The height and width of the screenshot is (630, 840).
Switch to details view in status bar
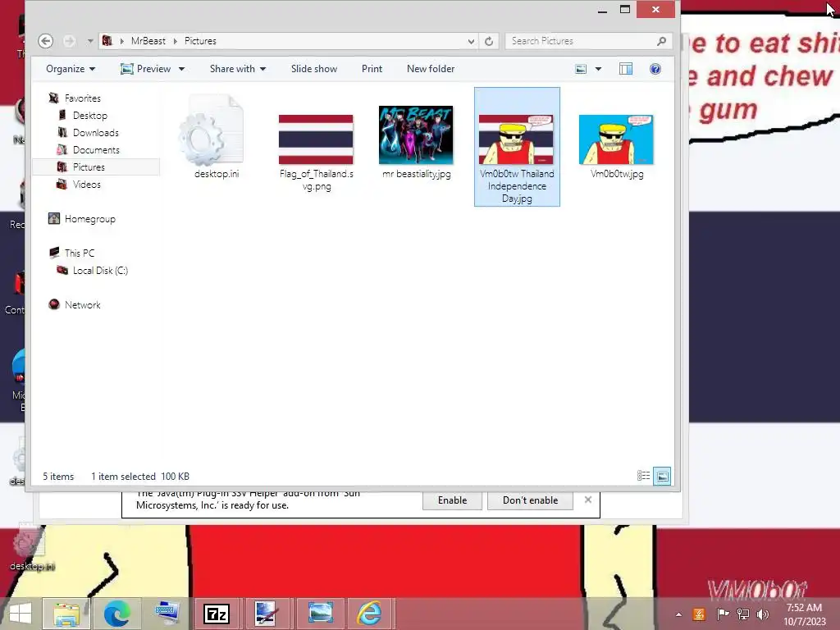coord(643,476)
